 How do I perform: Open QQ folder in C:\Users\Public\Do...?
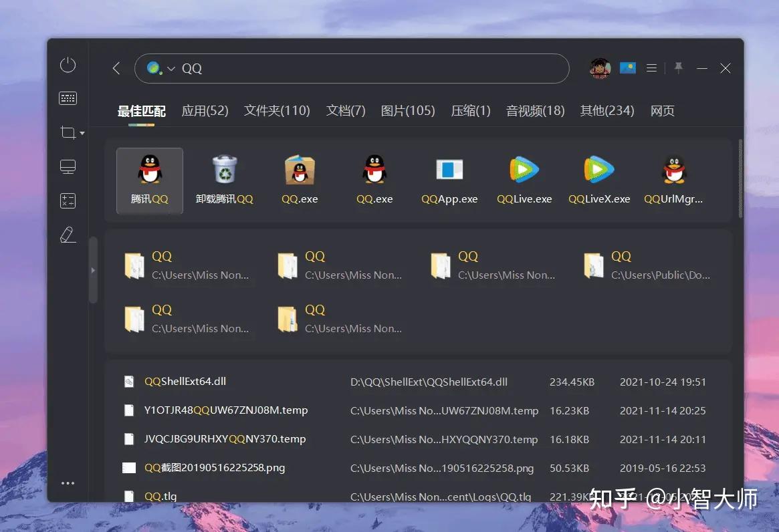(x=647, y=265)
